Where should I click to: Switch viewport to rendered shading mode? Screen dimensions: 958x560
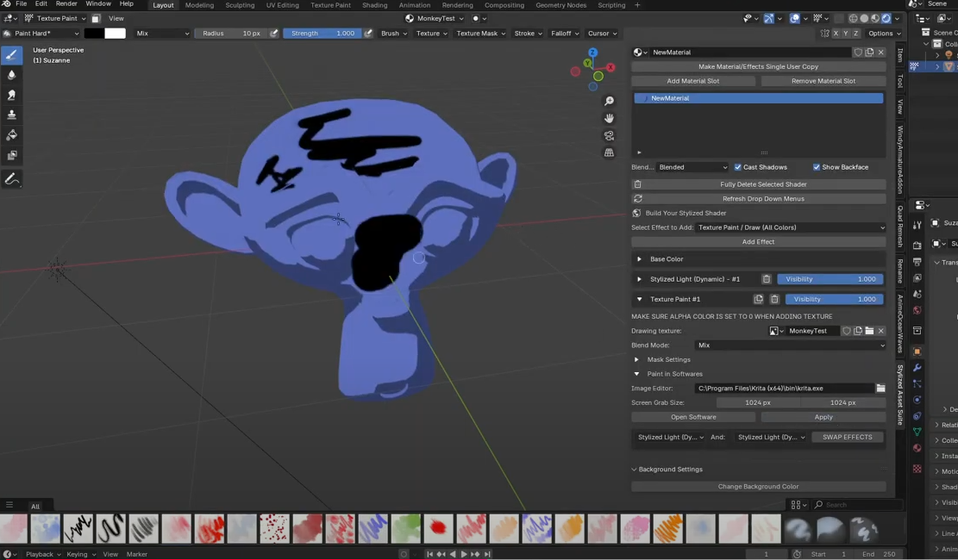point(886,17)
